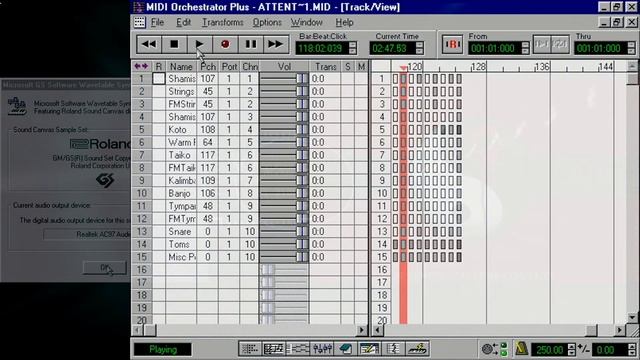Click the From field spinner arrows
The image size is (640, 360).
(x=525, y=48)
